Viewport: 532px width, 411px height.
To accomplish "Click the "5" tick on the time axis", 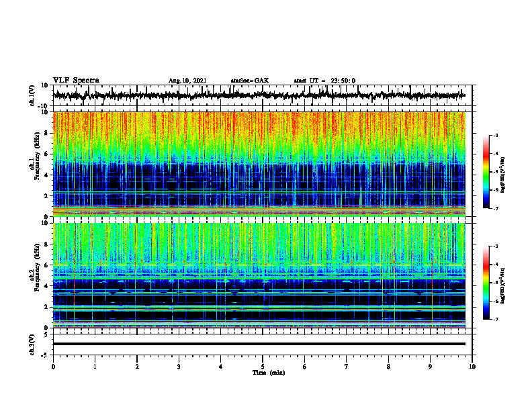I will (263, 367).
